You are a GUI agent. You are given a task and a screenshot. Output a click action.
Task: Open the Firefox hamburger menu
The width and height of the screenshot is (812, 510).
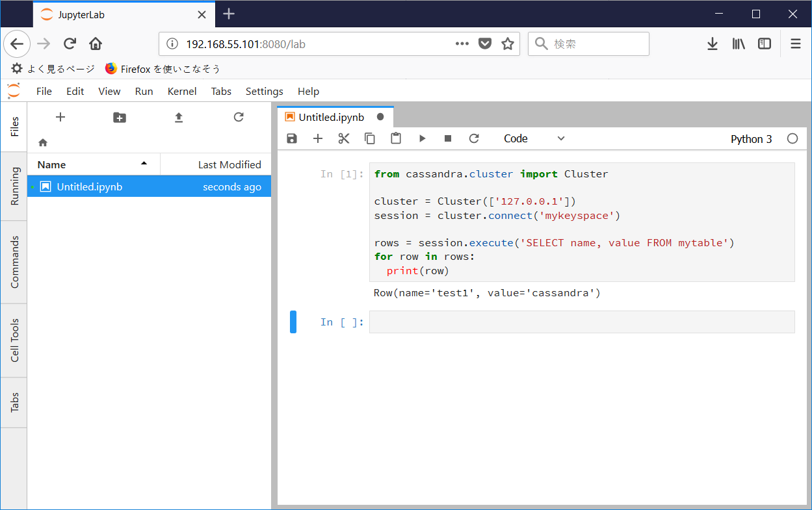tap(795, 44)
